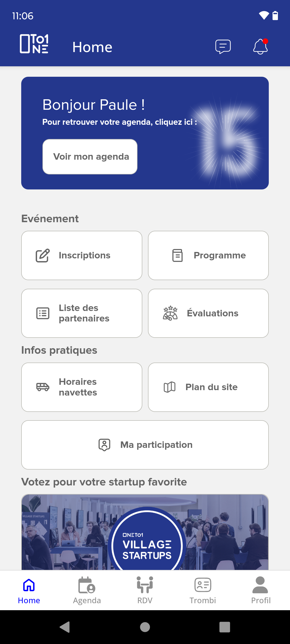Open Liste des partenaires
Viewport: 290px width, 644px height.
tap(82, 313)
